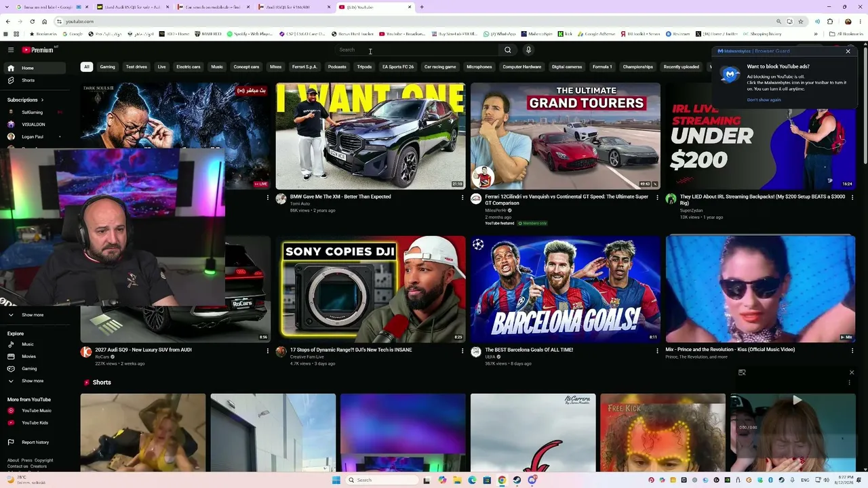Play Ultimate Grand Tourers video thumbnail
The width and height of the screenshot is (868, 488).
pyautogui.click(x=566, y=136)
